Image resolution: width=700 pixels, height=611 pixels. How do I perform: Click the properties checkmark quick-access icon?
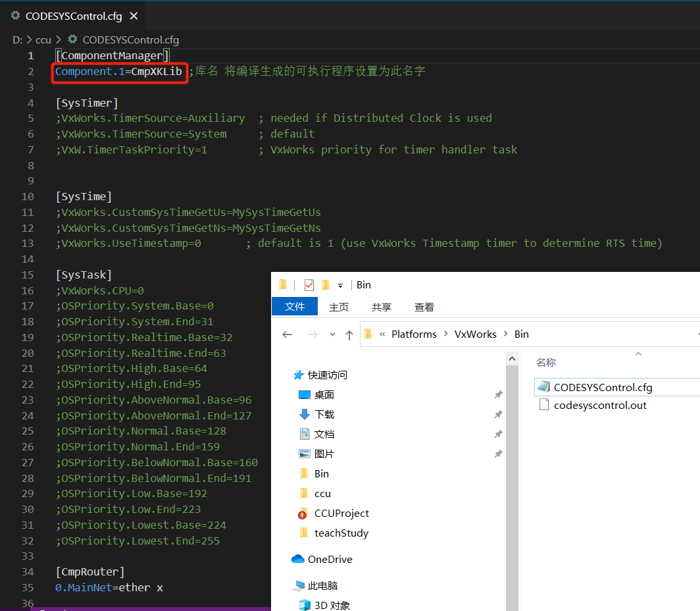[x=309, y=284]
